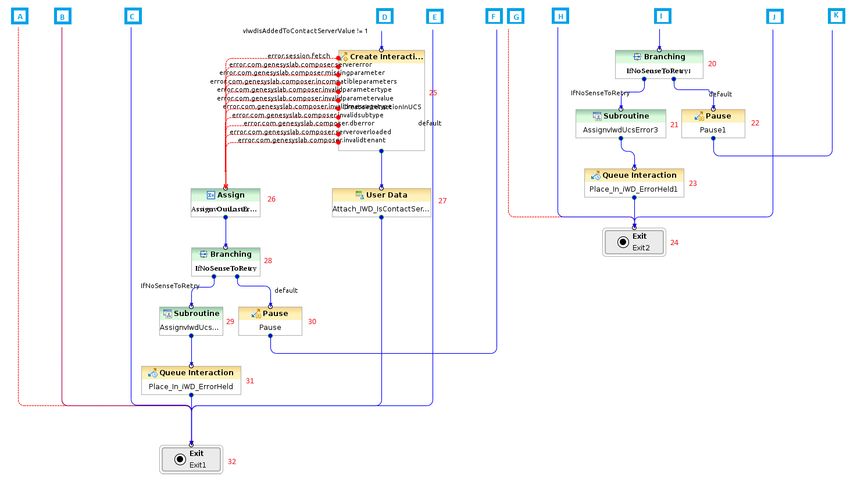Click the error.com.genesyslab.composer.dberror label
Viewport: 868px width, 485px height.
coord(309,123)
